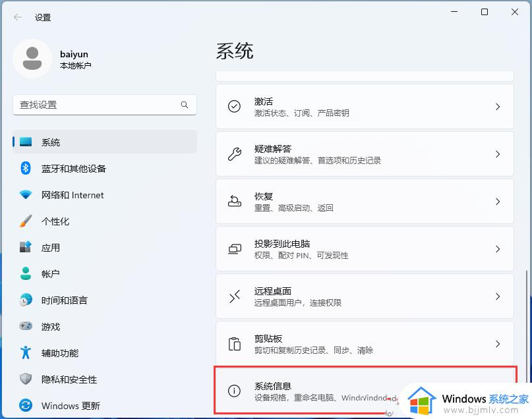Image resolution: width=532 pixels, height=419 pixels.
Task: Click the 远程桌面 remote desktop icon
Action: point(234,296)
